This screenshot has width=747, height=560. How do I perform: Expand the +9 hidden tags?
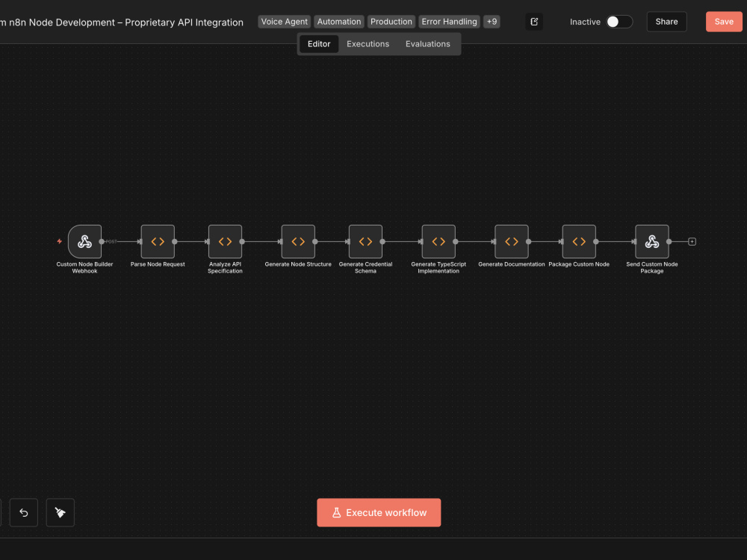(x=492, y=22)
